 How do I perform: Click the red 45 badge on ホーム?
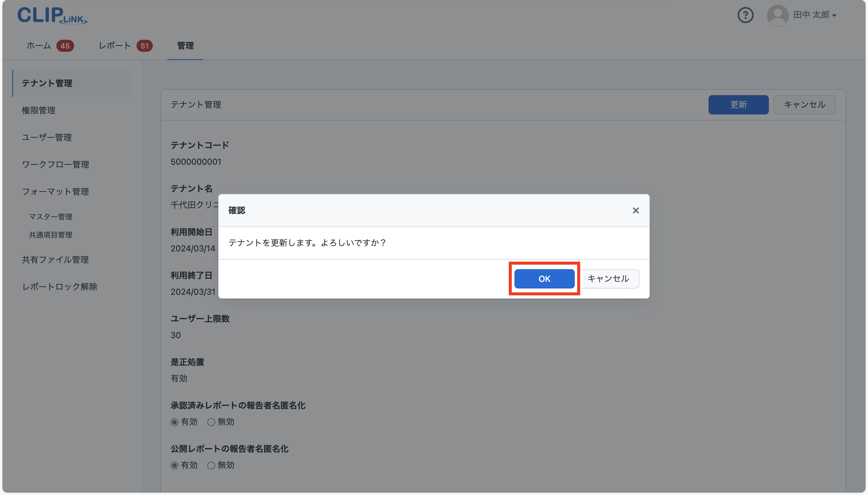[x=65, y=46]
